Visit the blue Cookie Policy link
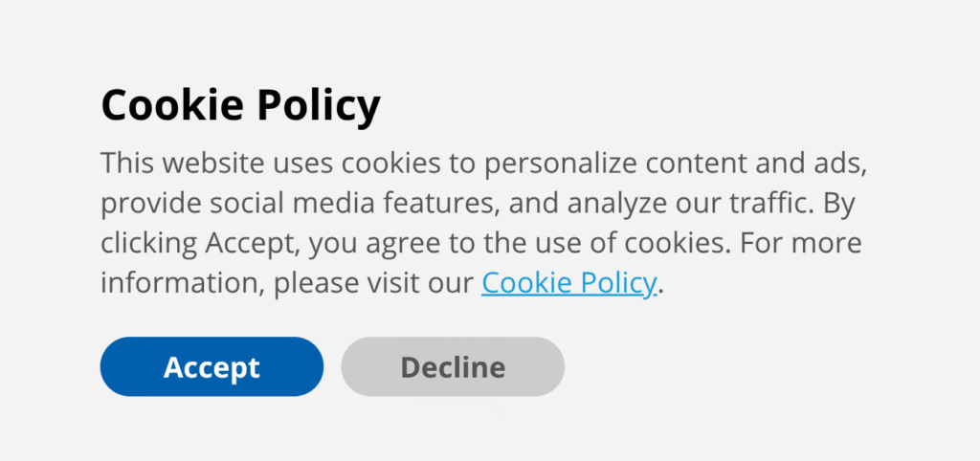 click(568, 283)
